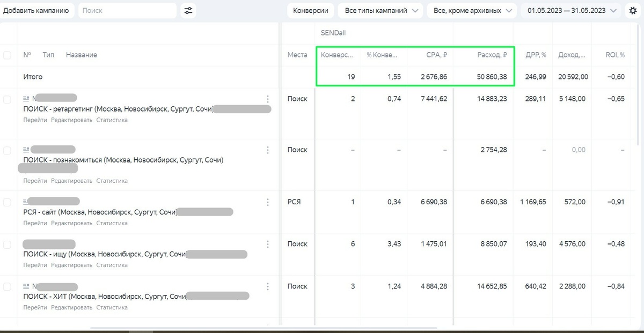Image resolution: width=644 pixels, height=333 pixels.
Task: Click campaign type icon of ПОИСК - ретаргетинг row
Action: point(26,99)
